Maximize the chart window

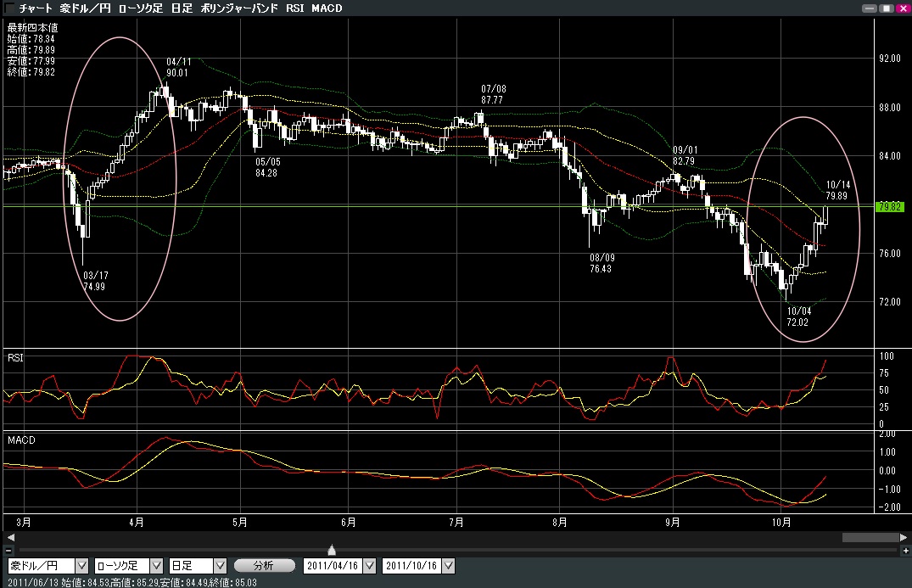pyautogui.click(x=886, y=8)
